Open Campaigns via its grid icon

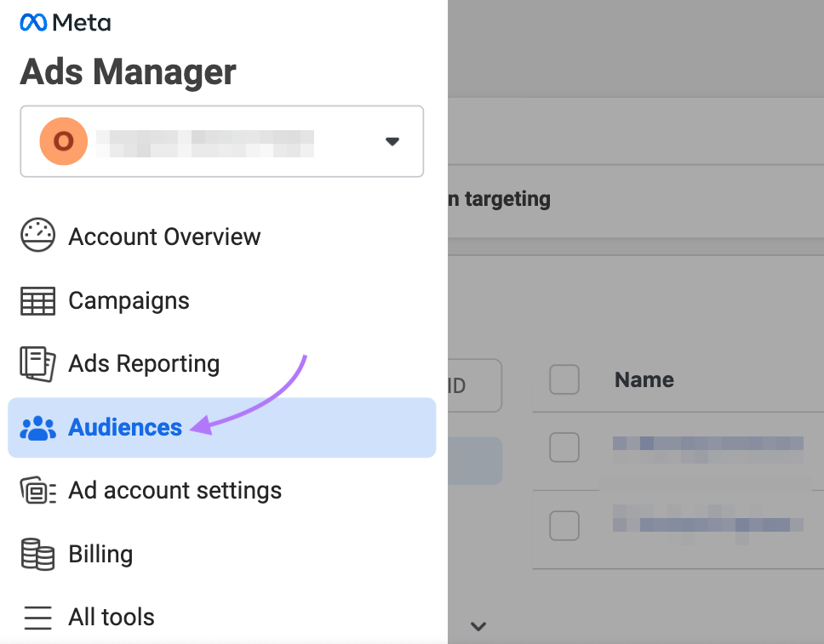click(x=36, y=300)
